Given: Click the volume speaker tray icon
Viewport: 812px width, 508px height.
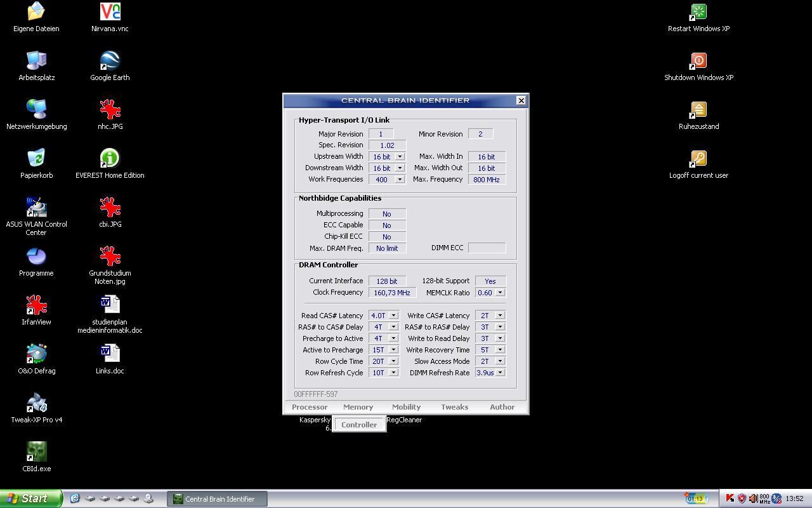Looking at the screenshot, I should 752,498.
